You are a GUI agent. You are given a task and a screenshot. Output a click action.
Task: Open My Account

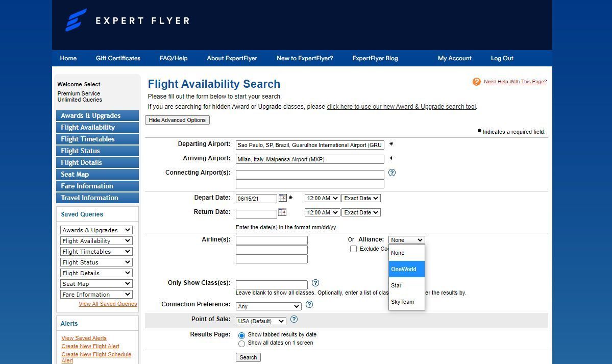coord(455,58)
